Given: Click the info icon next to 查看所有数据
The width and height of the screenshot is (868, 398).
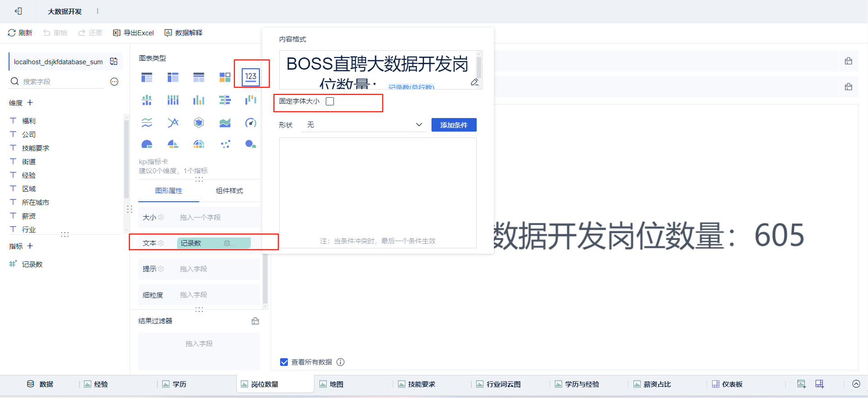Looking at the screenshot, I should 341,362.
